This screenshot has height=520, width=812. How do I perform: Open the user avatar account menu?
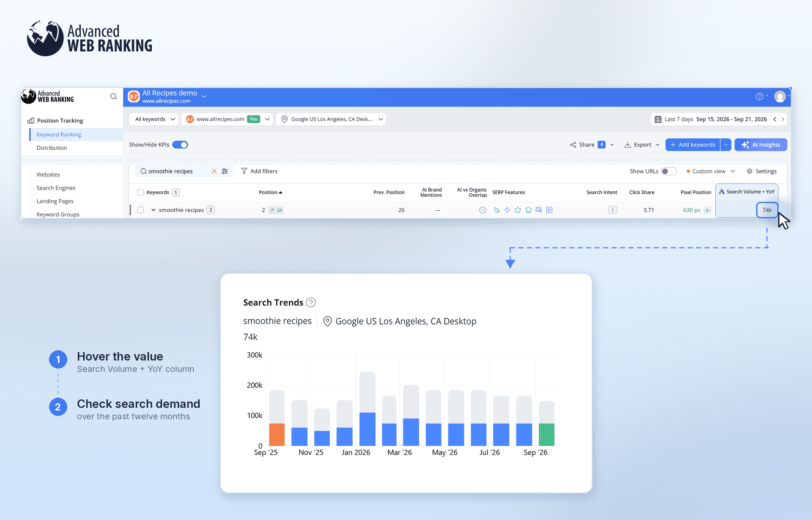coord(780,96)
